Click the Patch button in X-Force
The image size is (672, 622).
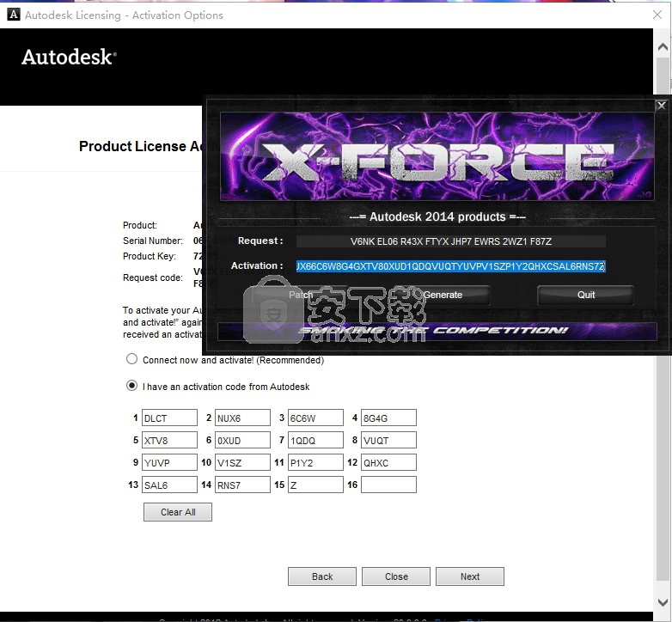(x=300, y=295)
